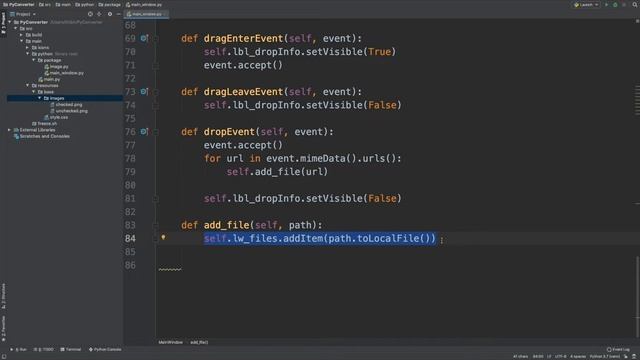
Task: Click the Python interpreter in status bar
Action: (604, 356)
